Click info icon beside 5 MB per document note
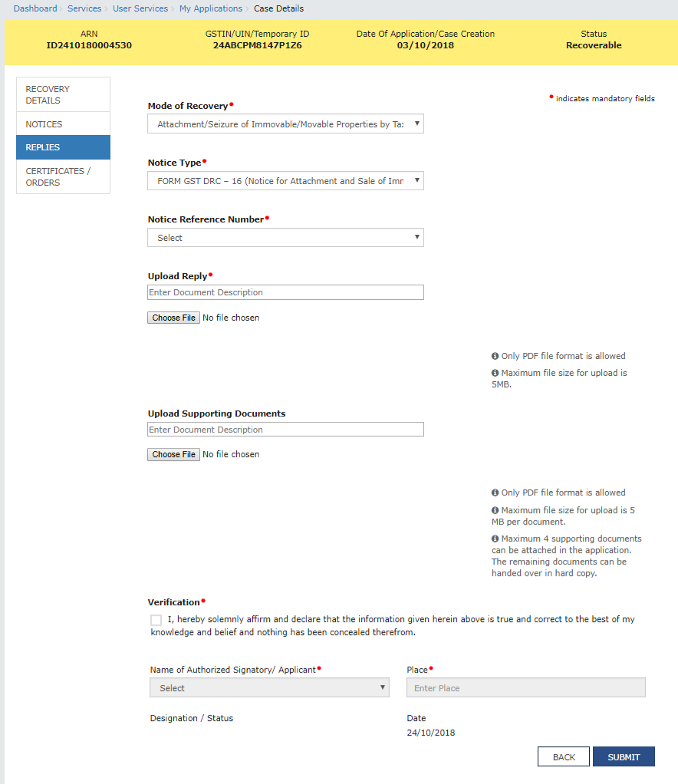This screenshot has height=784, width=678. point(495,510)
